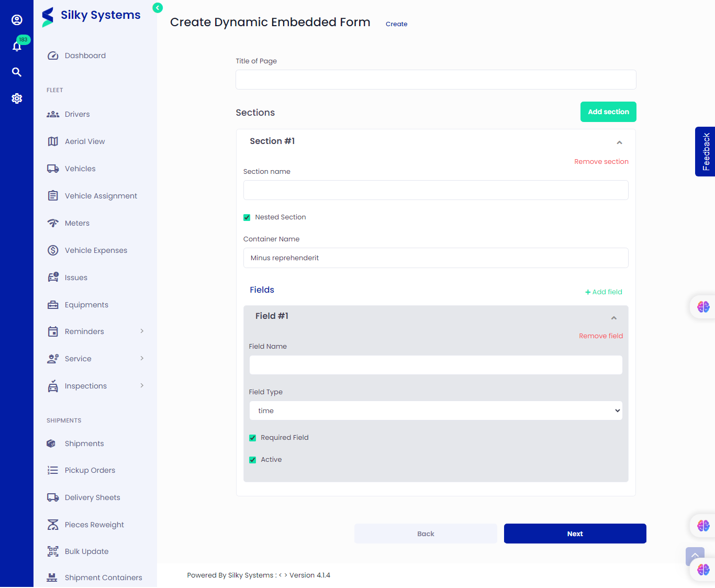The height and width of the screenshot is (588, 715).
Task: Click the Remove field link
Action: pos(600,336)
